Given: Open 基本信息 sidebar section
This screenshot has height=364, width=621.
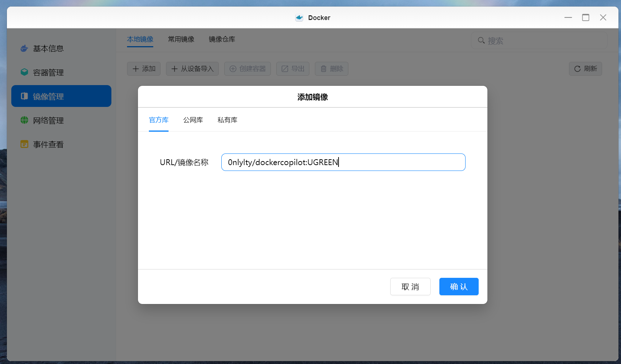Looking at the screenshot, I should [61, 48].
